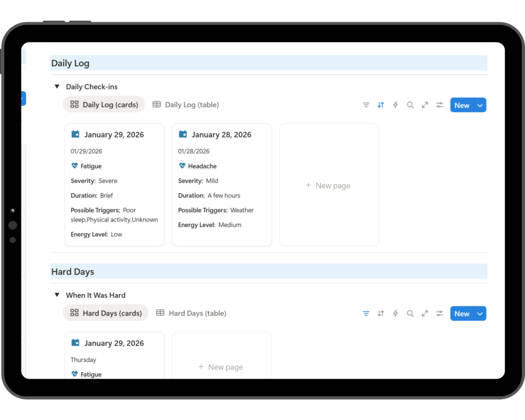This screenshot has width=525, height=420.
Task: Search within the Daily Log database
Action: [x=410, y=105]
